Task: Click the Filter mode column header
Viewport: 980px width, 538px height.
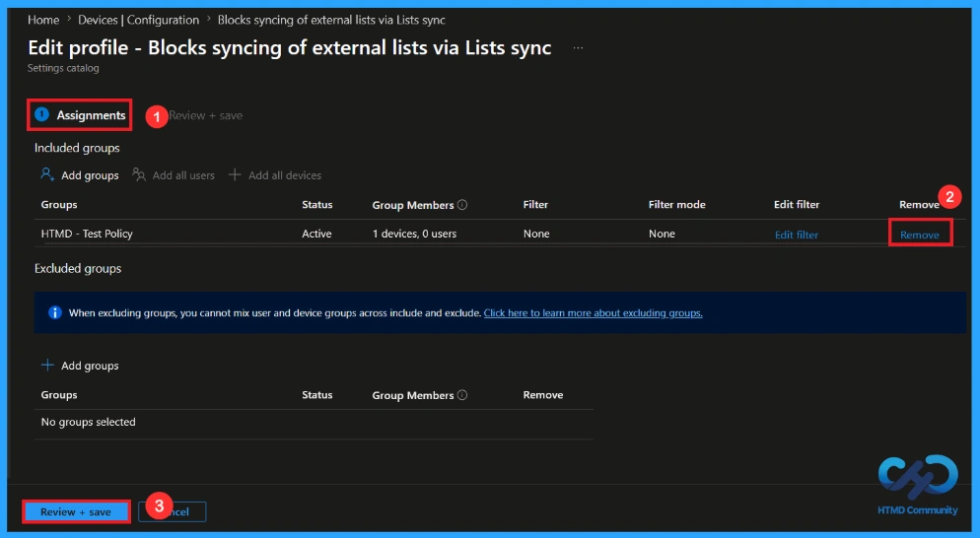Action: click(677, 204)
